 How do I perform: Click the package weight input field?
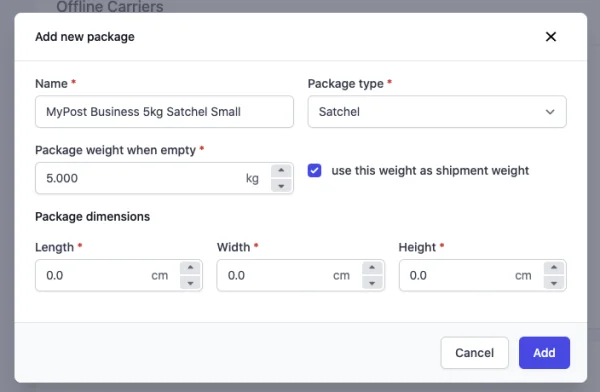coord(153,178)
